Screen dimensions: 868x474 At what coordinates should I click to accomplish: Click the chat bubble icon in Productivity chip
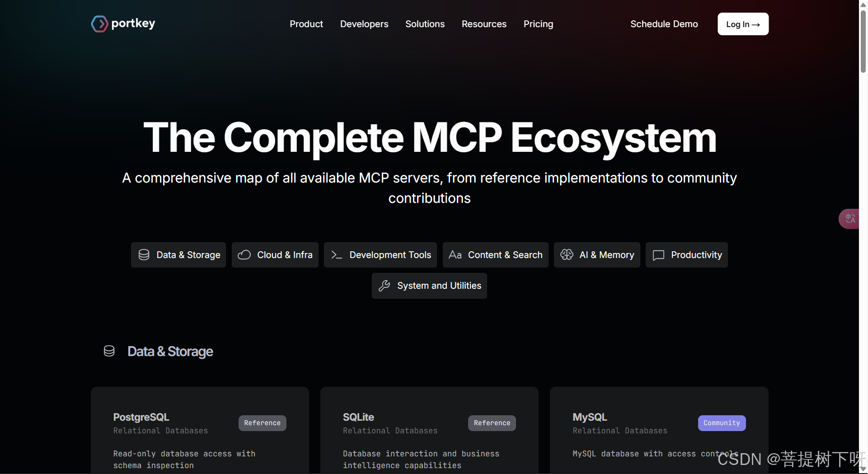pyautogui.click(x=658, y=255)
